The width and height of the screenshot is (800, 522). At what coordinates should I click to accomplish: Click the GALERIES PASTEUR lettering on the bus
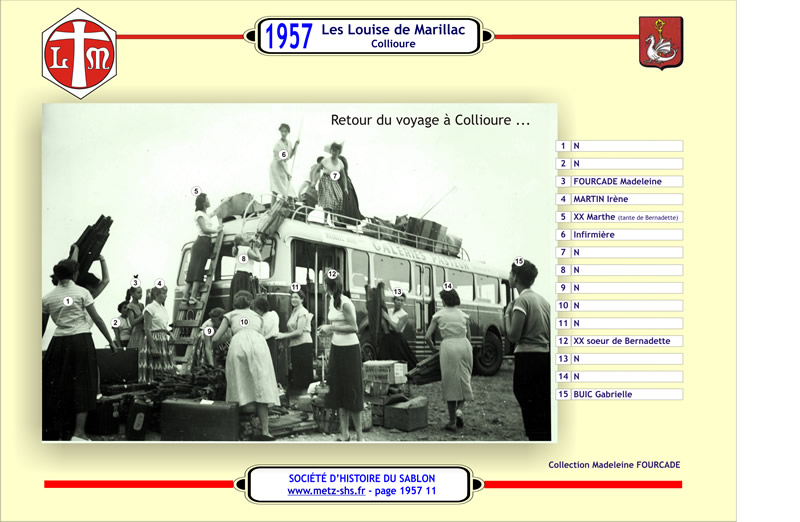click(x=420, y=255)
